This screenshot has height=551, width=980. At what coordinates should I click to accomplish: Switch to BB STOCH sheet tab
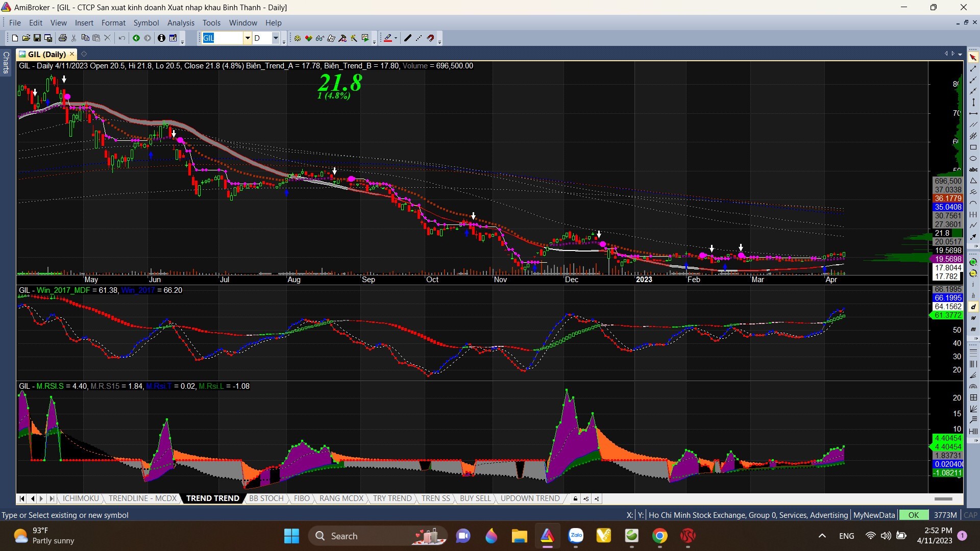coord(266,498)
